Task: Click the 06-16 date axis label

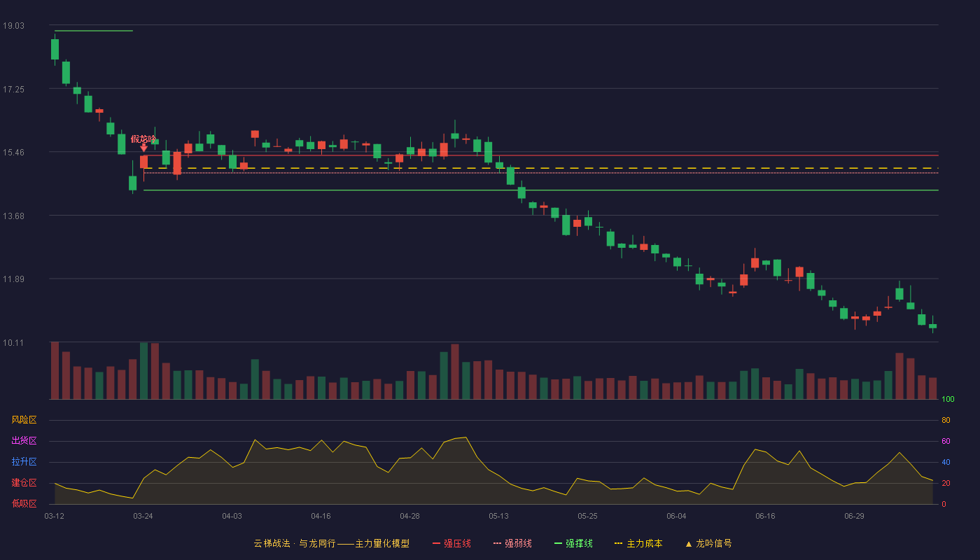Action: (765, 516)
